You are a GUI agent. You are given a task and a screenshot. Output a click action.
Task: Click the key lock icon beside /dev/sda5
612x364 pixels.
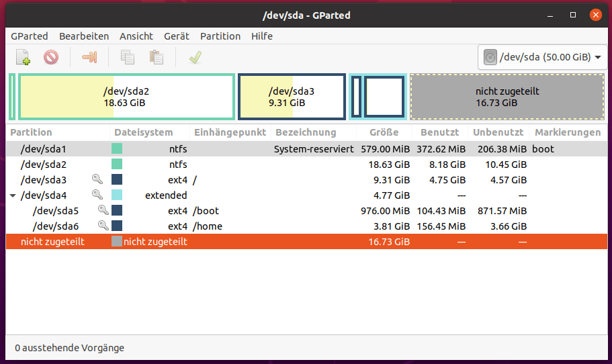click(103, 211)
